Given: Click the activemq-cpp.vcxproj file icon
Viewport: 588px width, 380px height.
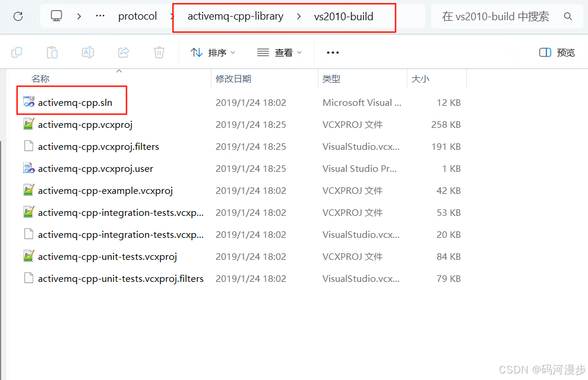Looking at the screenshot, I should (x=29, y=124).
